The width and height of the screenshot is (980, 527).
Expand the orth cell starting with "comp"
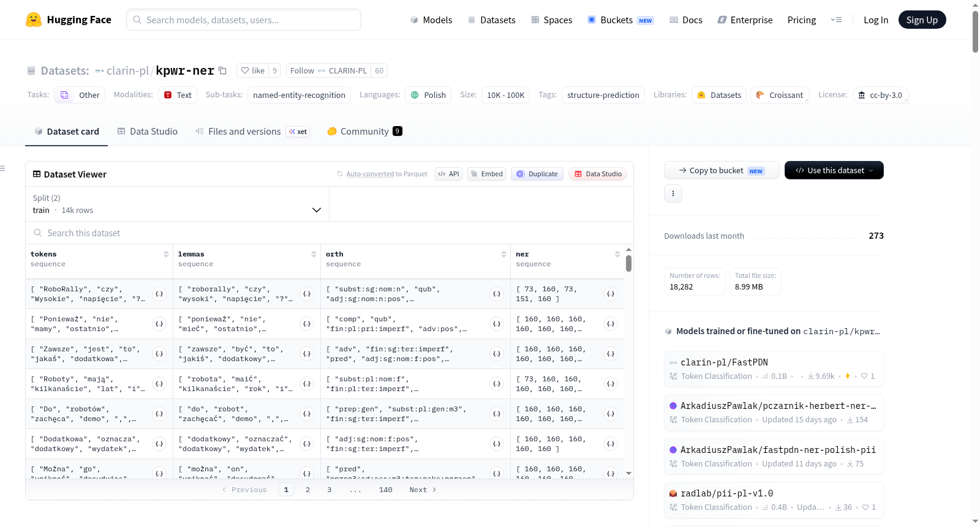click(x=497, y=324)
